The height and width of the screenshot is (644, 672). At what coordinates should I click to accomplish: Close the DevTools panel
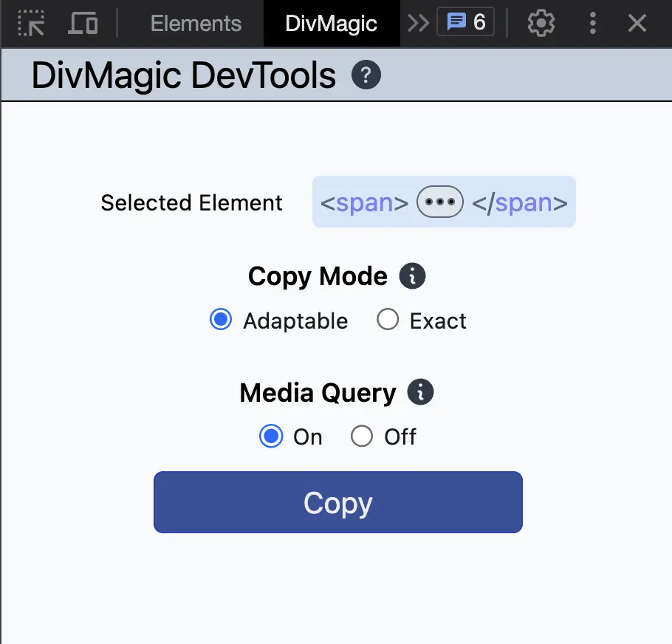click(637, 23)
